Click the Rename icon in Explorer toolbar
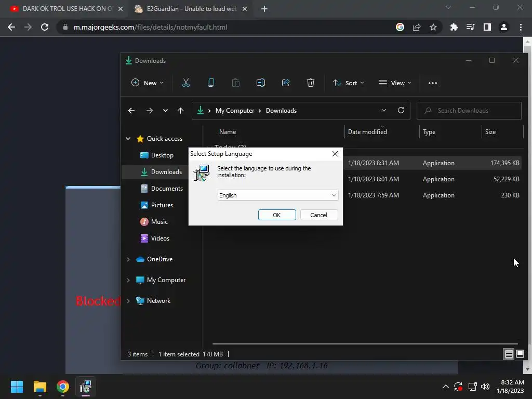The image size is (532, 399). pos(261,83)
